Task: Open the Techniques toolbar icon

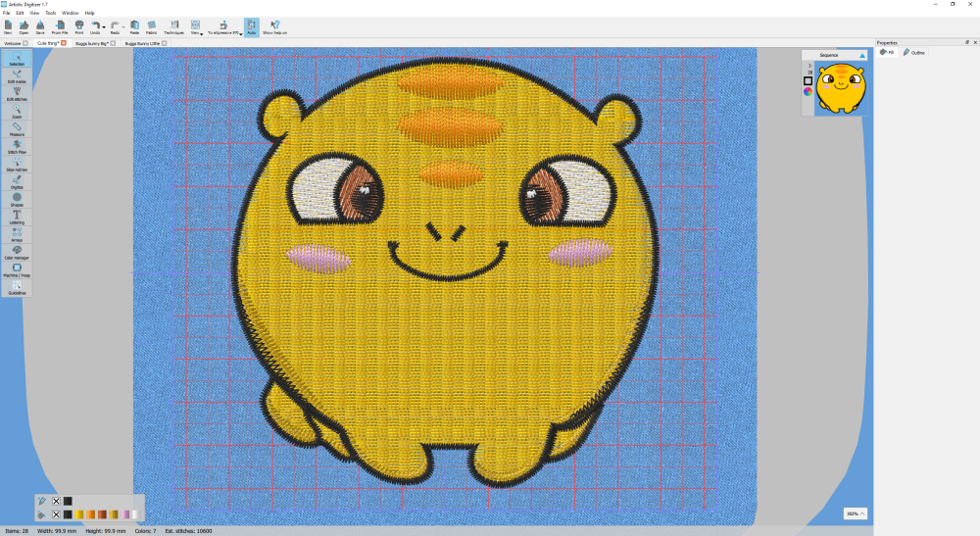Action: click(174, 27)
